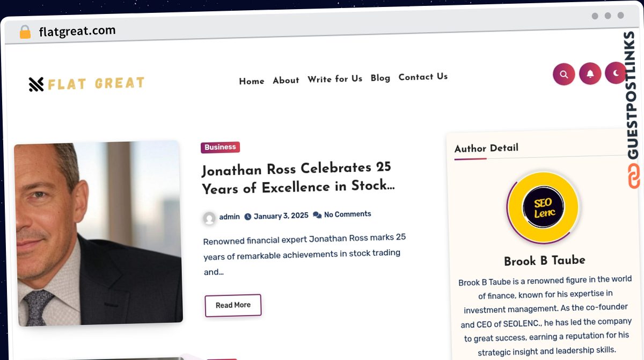Open Write for Us page
This screenshot has width=644, height=360.
pos(335,79)
